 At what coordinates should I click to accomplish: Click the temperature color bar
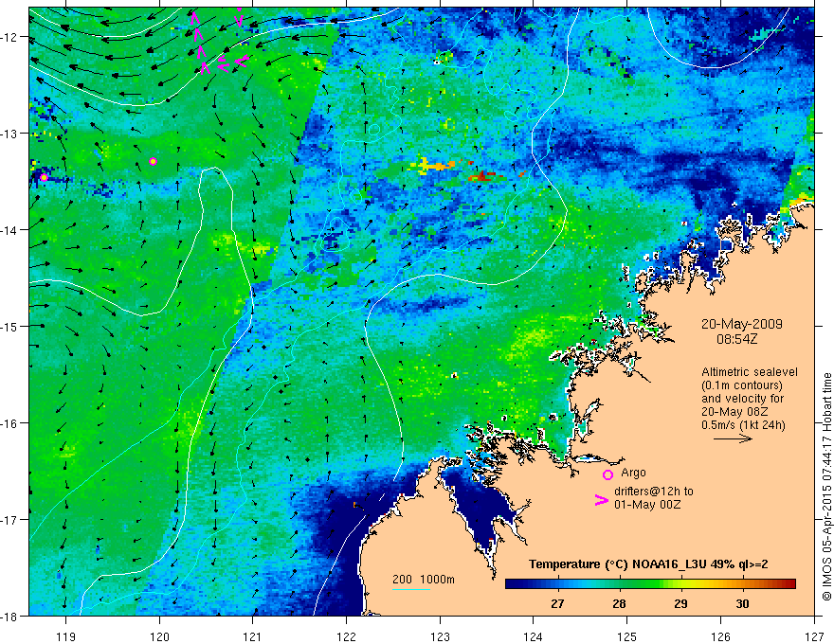[x=650, y=584]
